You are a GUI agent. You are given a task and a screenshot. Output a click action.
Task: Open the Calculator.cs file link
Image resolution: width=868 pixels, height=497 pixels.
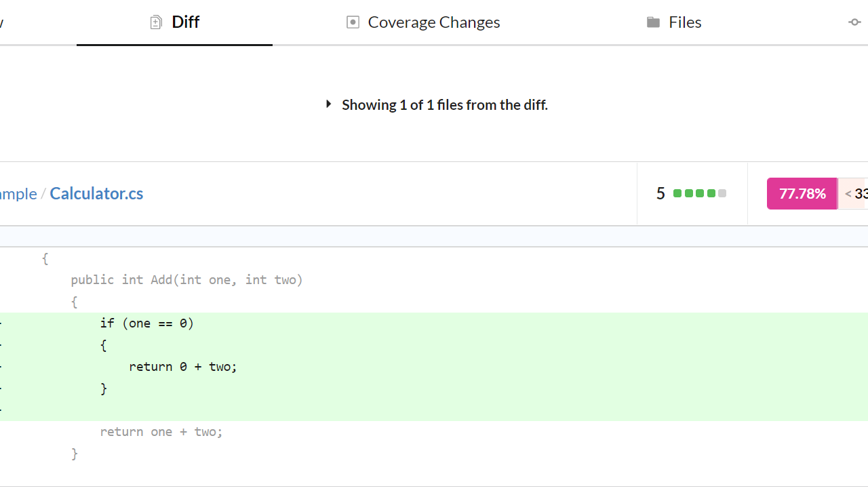click(96, 193)
